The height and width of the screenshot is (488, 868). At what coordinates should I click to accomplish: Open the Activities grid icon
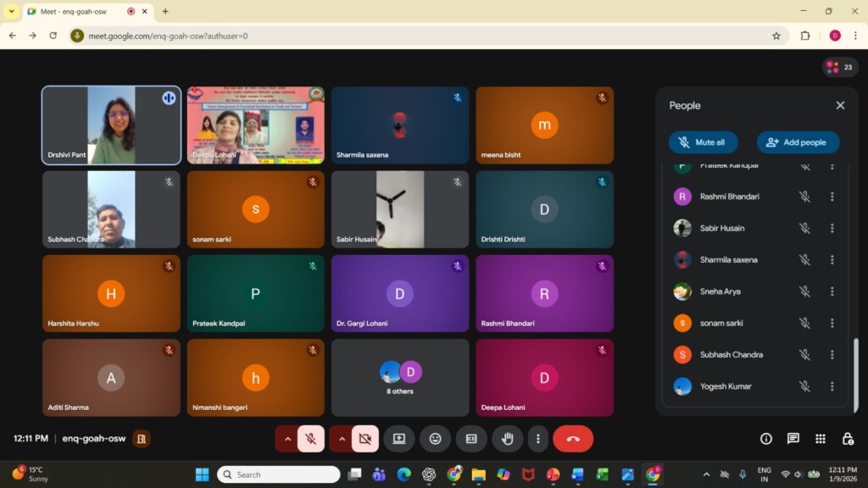click(x=821, y=439)
